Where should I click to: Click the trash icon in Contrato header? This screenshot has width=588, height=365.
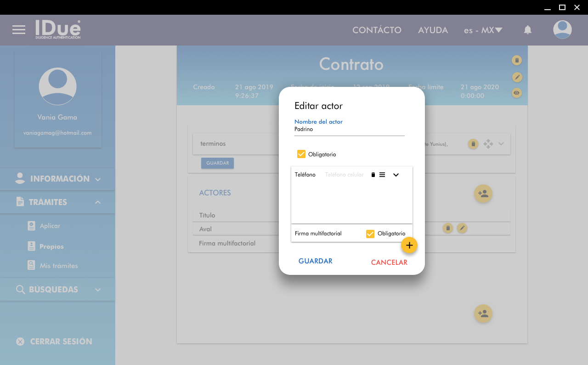point(517,60)
